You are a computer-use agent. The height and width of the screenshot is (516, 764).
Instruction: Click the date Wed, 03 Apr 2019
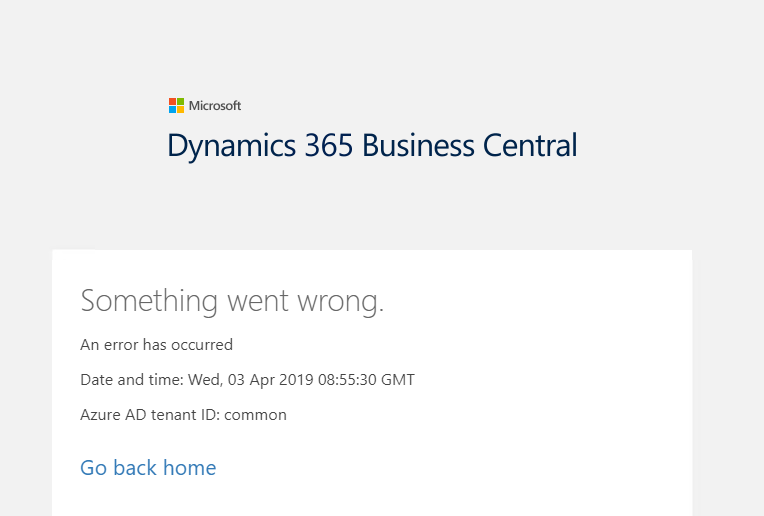click(251, 380)
